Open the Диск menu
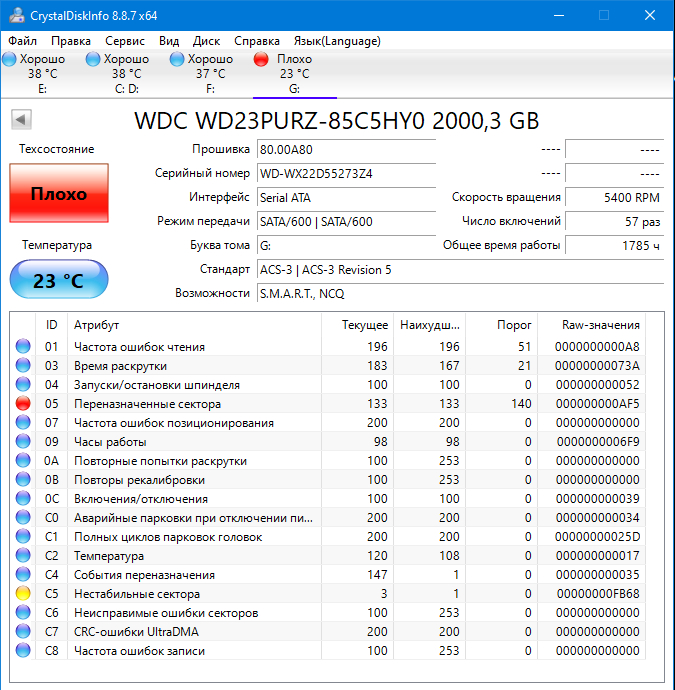This screenshot has width=675, height=690. [207, 41]
